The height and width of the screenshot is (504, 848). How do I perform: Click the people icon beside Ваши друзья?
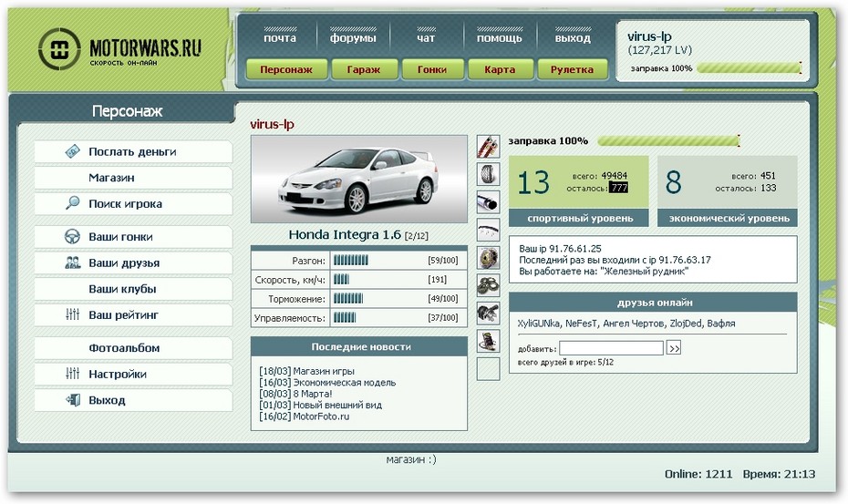point(72,262)
